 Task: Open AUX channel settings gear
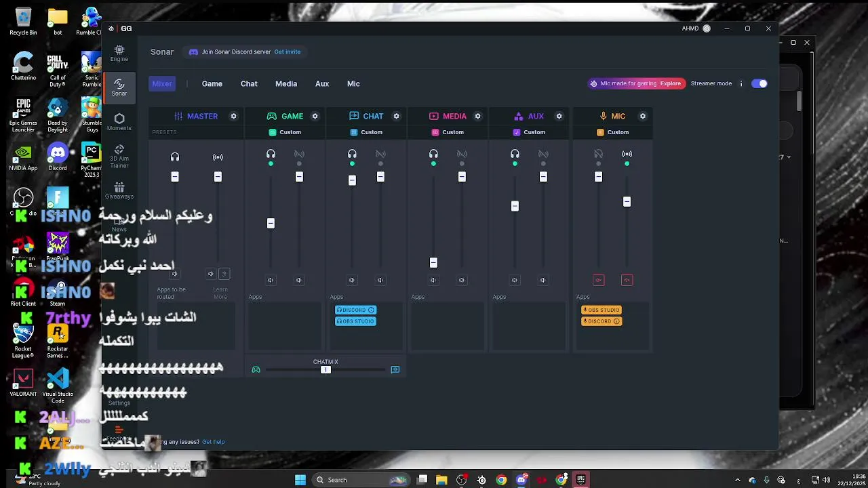coord(559,116)
